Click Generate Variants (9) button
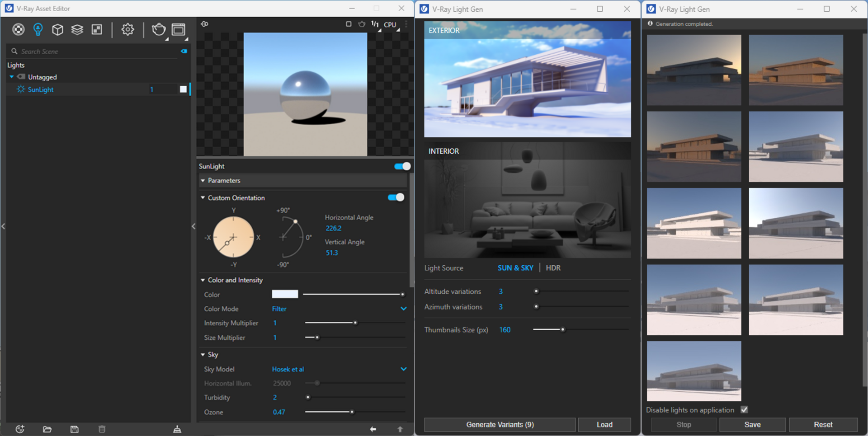Viewport: 868px width, 436px height. (x=500, y=425)
